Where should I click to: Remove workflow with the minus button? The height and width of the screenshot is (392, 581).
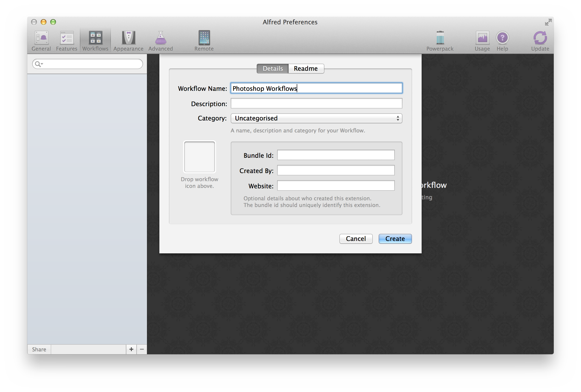pos(142,349)
